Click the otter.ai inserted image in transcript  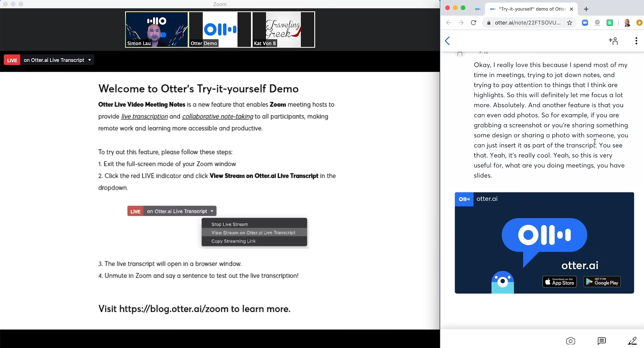544,243
